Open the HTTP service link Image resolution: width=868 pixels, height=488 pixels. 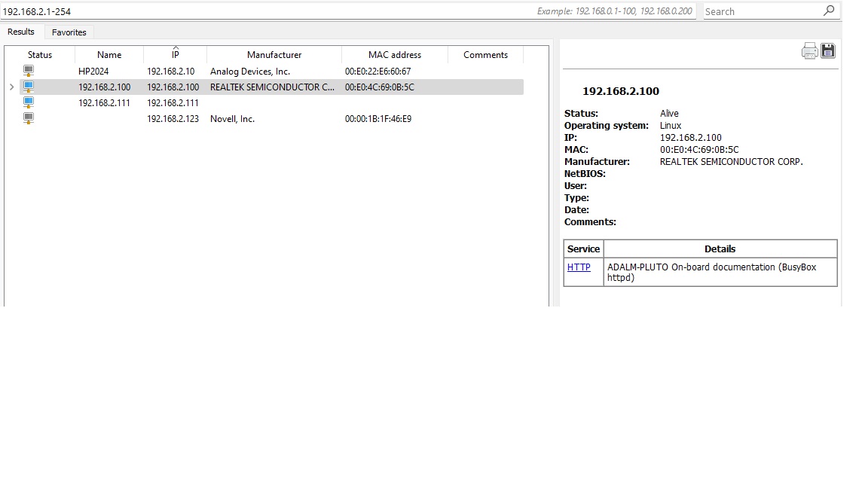pyautogui.click(x=579, y=267)
